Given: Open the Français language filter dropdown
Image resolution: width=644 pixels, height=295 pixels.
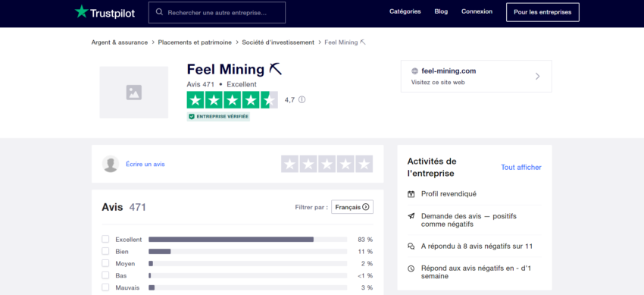Looking at the screenshot, I should (x=352, y=207).
